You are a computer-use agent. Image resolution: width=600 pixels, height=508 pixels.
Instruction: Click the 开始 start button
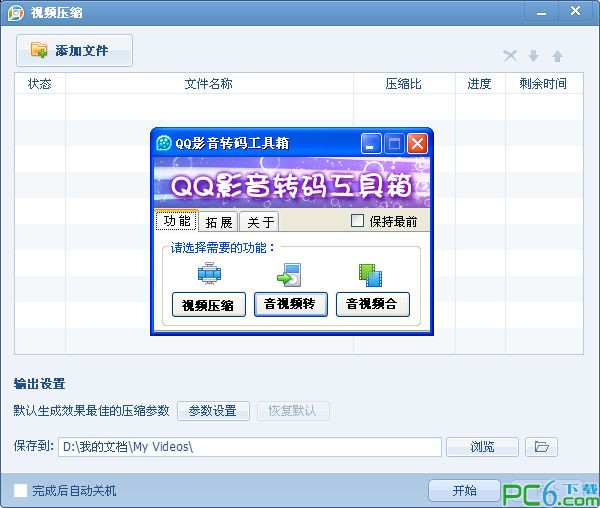pos(464,490)
